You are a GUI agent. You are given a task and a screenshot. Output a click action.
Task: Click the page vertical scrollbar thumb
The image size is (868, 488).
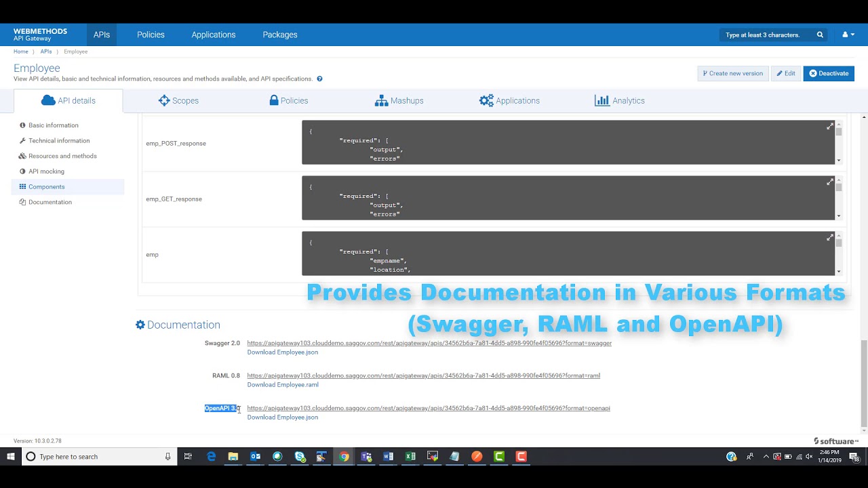click(863, 383)
